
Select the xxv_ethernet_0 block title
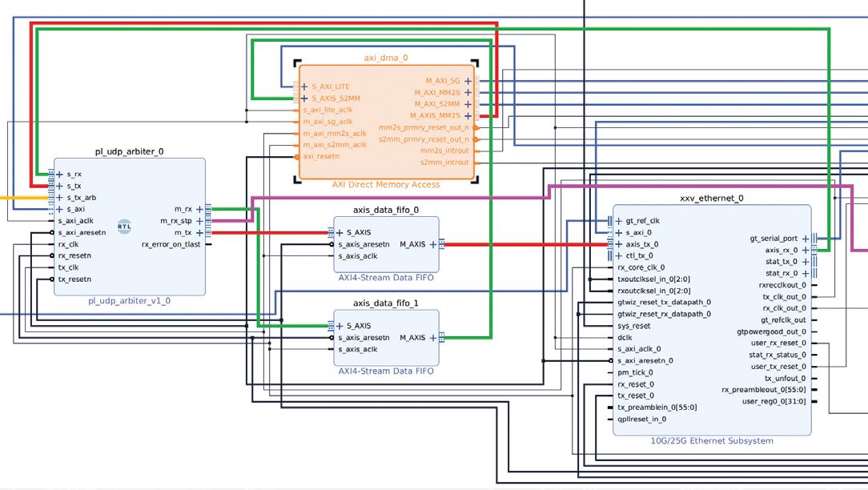[x=712, y=199]
